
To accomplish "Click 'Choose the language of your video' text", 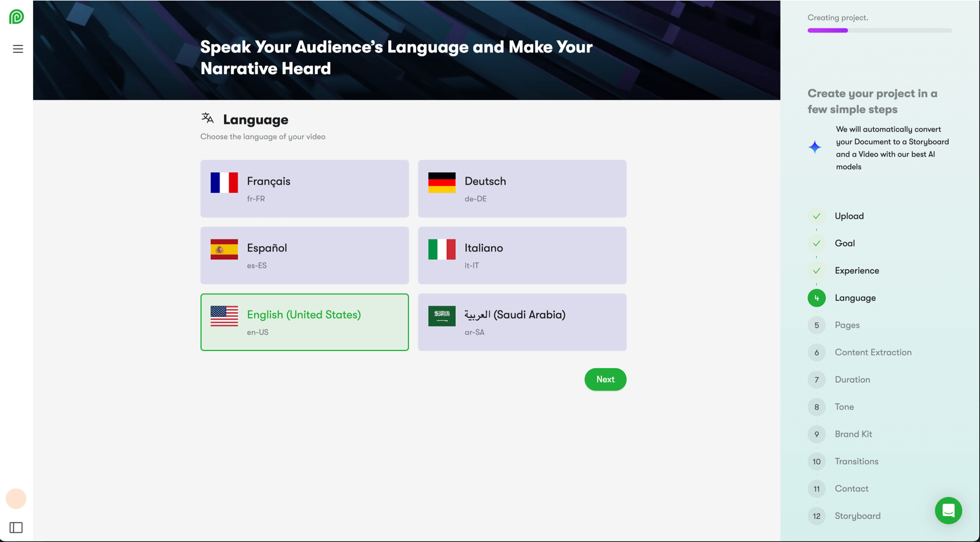I will 263,137.
